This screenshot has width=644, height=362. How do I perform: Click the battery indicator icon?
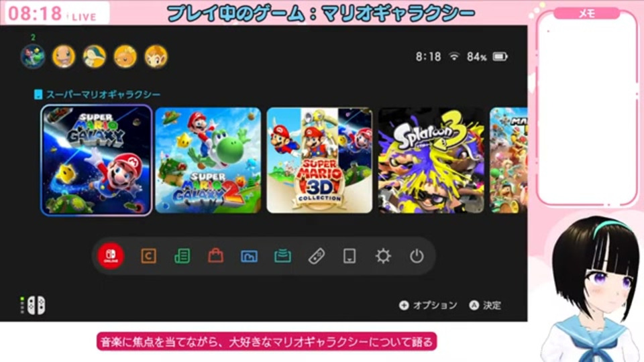pos(500,56)
